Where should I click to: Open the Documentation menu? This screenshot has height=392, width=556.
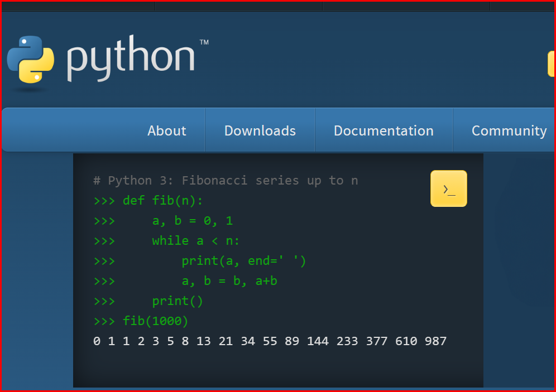pyautogui.click(x=384, y=130)
